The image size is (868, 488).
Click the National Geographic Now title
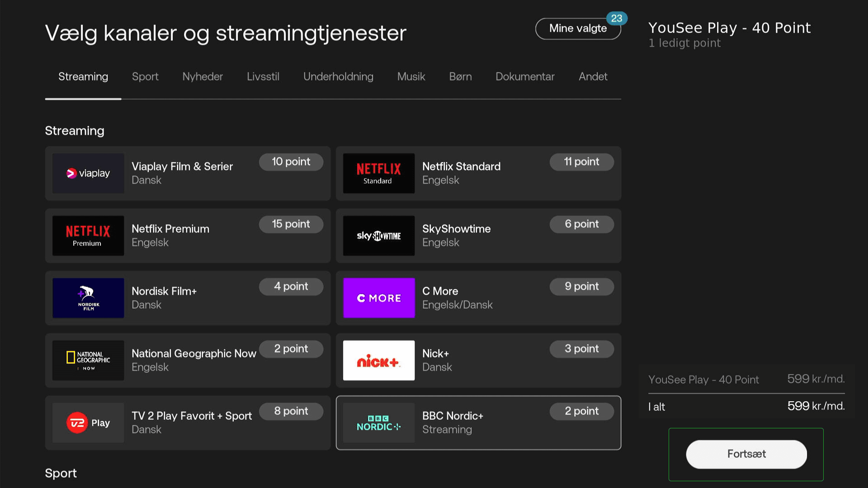coord(194,354)
